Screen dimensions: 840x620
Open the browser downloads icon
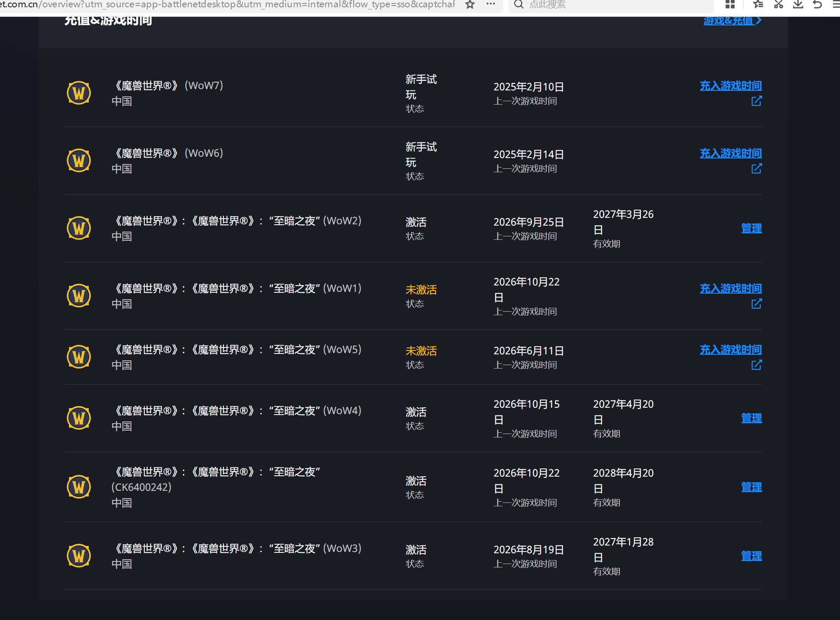tap(798, 4)
